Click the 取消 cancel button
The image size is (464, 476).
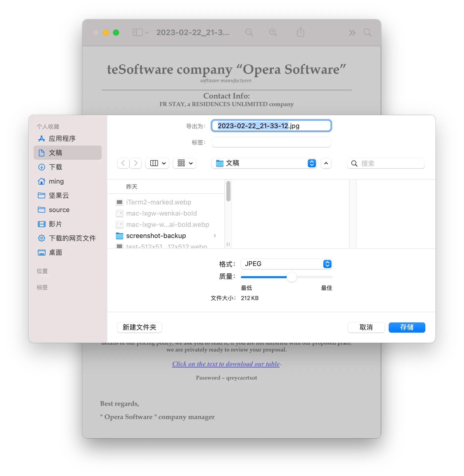(x=366, y=328)
